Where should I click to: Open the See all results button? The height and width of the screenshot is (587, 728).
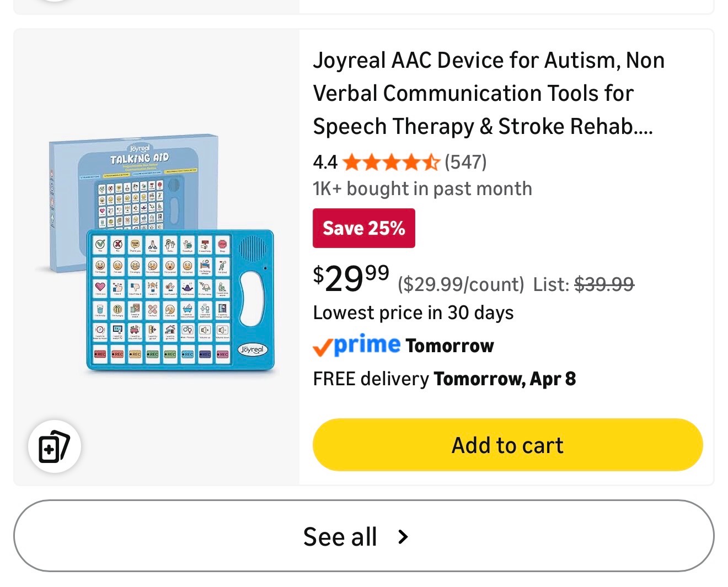(363, 536)
